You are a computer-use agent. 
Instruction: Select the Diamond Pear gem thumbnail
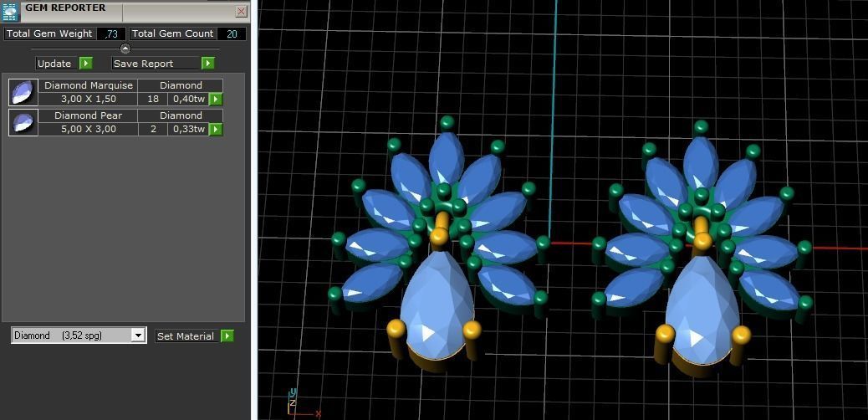coord(23,122)
